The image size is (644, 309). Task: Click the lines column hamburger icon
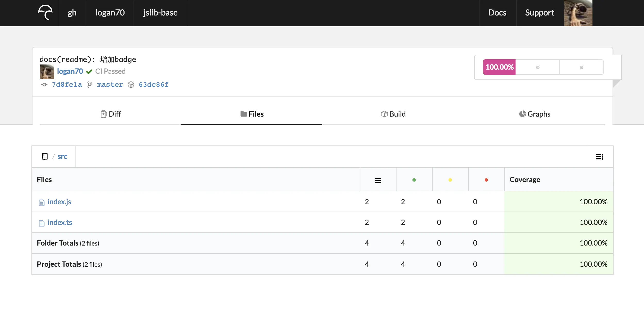[378, 180]
